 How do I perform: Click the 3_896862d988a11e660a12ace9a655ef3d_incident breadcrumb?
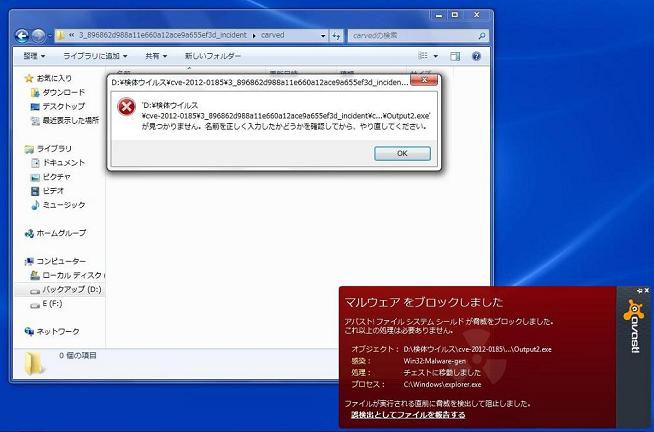(x=163, y=35)
